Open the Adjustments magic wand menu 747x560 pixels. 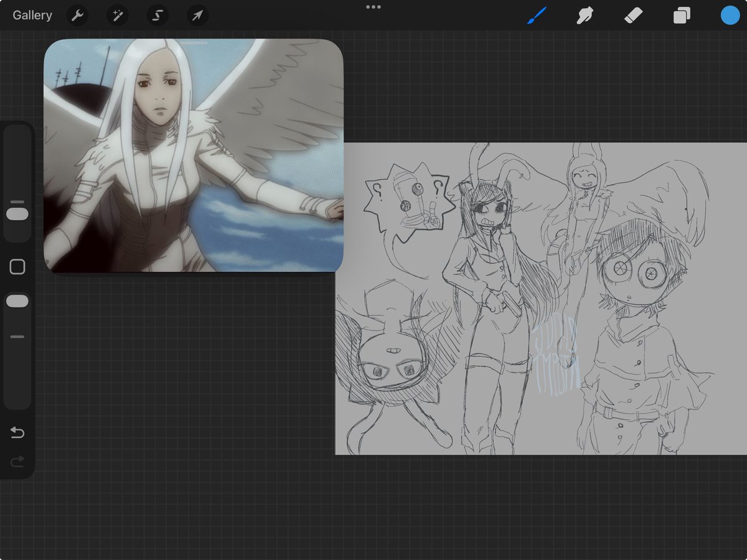pos(117,16)
